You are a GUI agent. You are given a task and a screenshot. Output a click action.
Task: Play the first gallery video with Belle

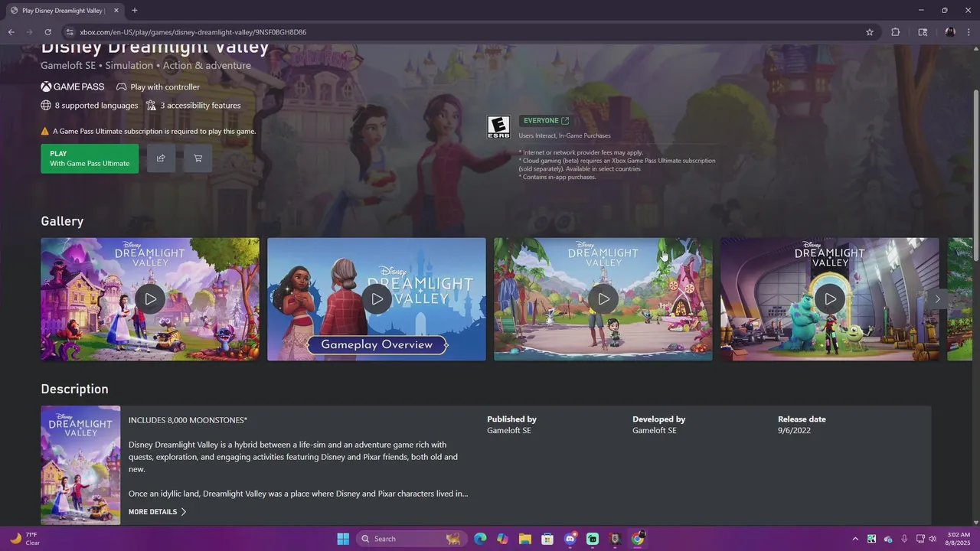150,299
